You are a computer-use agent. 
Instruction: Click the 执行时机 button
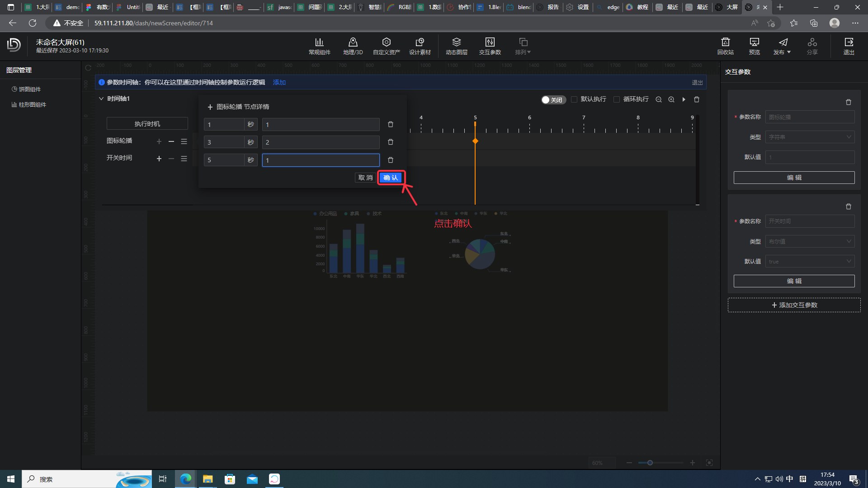point(147,123)
